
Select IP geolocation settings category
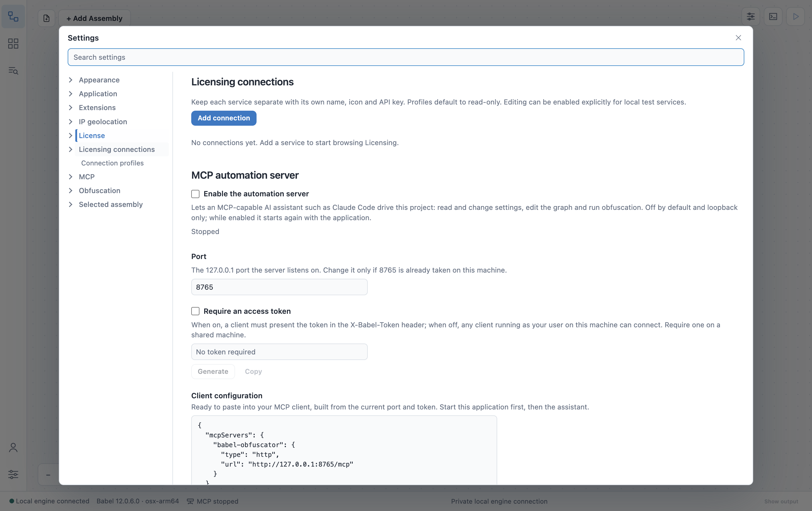(103, 122)
